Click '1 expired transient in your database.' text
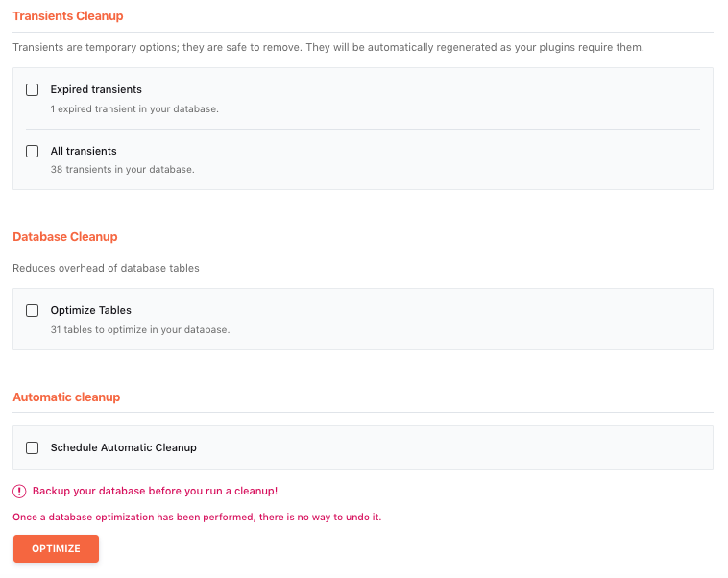Image resolution: width=728 pixels, height=578 pixels. click(x=134, y=109)
